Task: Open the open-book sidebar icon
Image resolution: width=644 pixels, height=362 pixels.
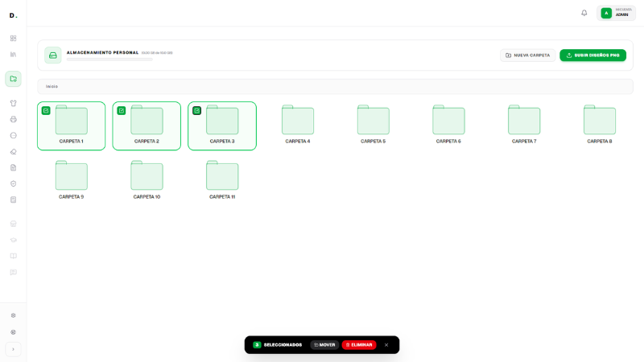Action: coord(13,256)
